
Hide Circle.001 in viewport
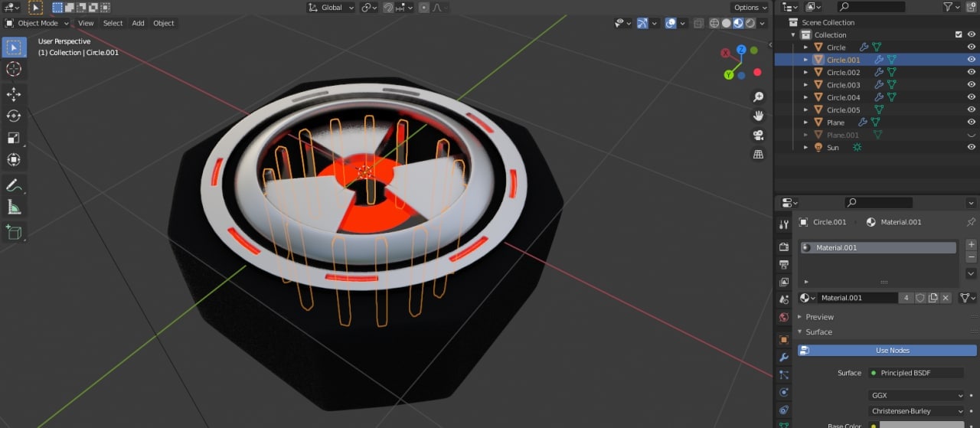pyautogui.click(x=971, y=60)
